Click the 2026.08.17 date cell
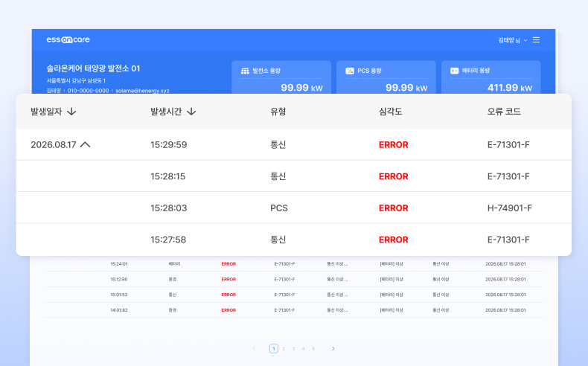 (54, 144)
